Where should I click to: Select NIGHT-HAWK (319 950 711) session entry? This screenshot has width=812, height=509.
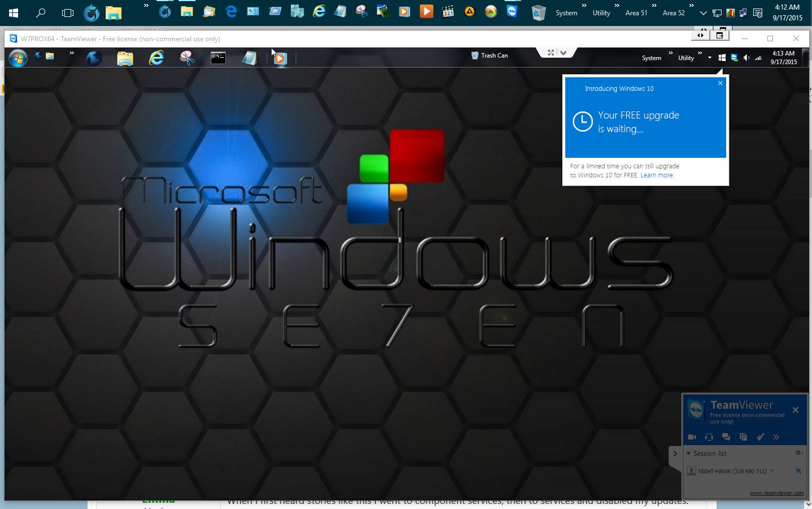732,471
